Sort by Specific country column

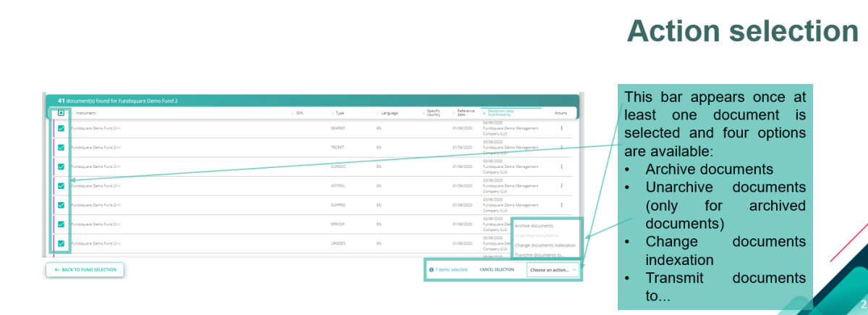click(434, 112)
